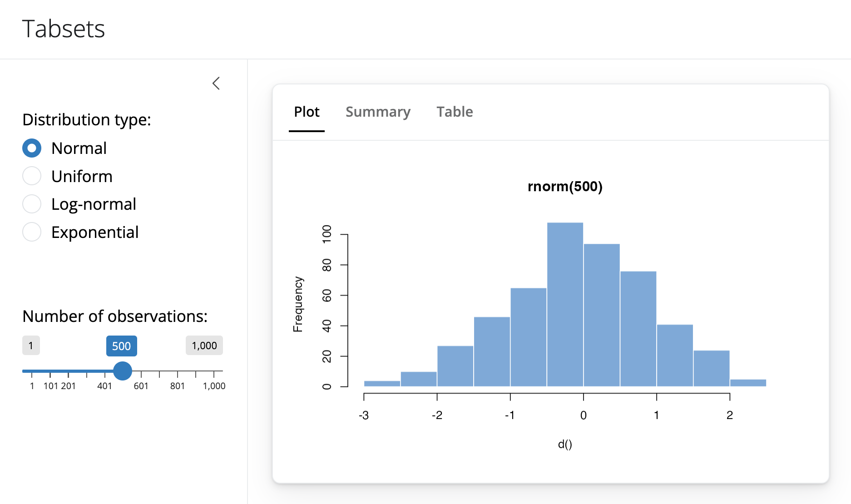Image resolution: width=851 pixels, height=504 pixels.
Task: Pick the Log-normal distribution type
Action: (x=32, y=204)
